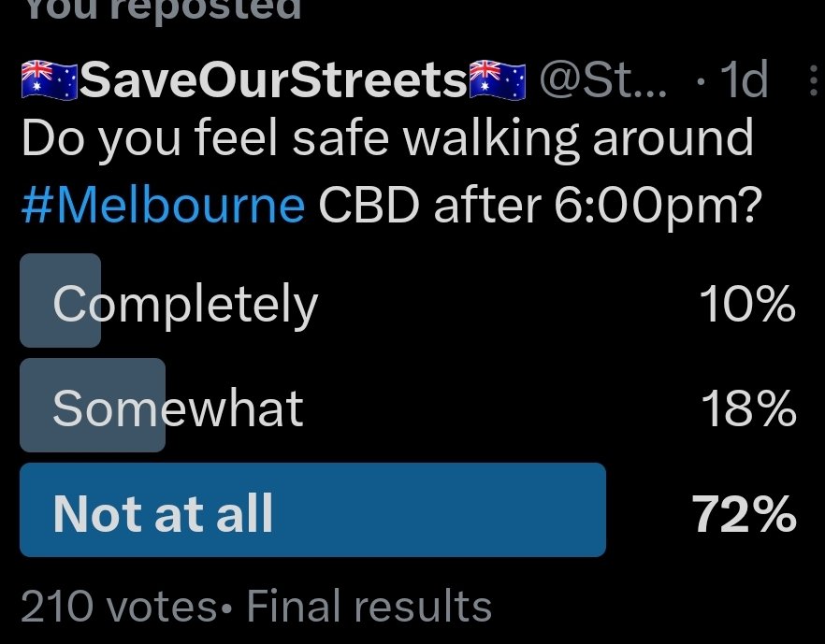
Task: Click the 'Somewhat' option text
Action: click(x=178, y=408)
